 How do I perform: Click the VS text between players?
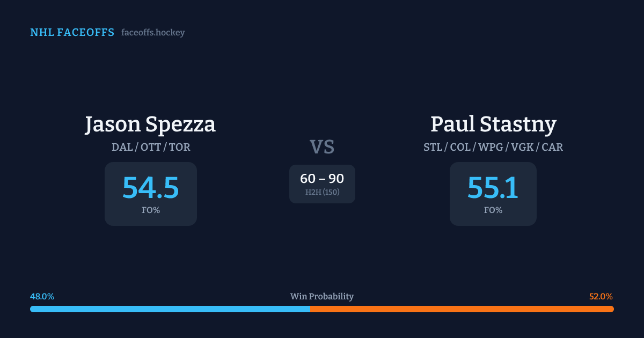322,147
